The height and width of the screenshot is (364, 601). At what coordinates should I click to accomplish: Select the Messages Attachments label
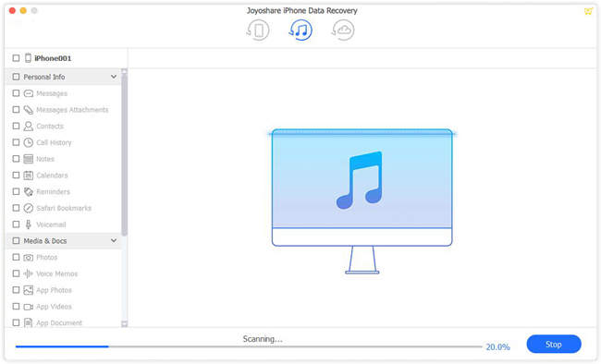tap(72, 110)
